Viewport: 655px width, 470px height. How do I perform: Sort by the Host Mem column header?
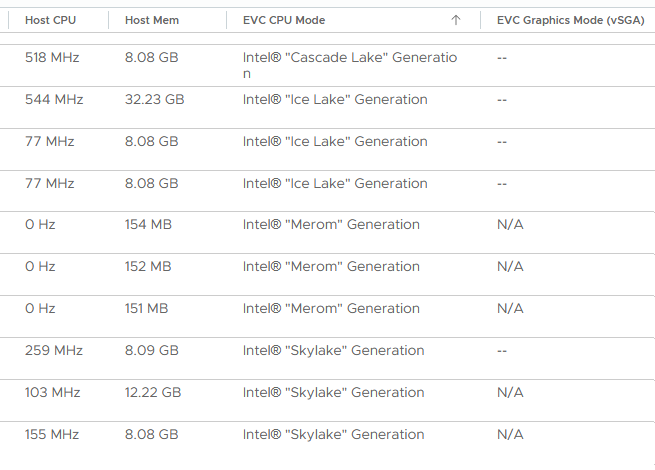(x=151, y=20)
